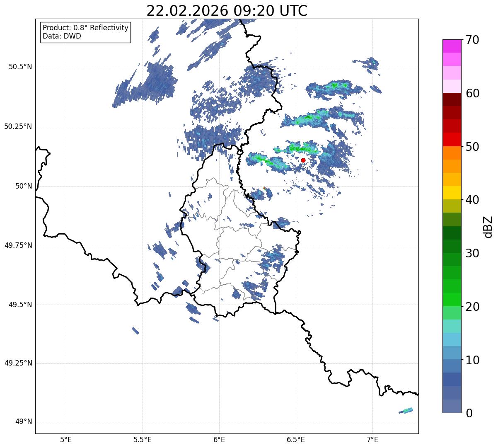Viewport: 498px width, 448px height.
Task: Click the colorbar tick label '40'
Action: click(472, 200)
